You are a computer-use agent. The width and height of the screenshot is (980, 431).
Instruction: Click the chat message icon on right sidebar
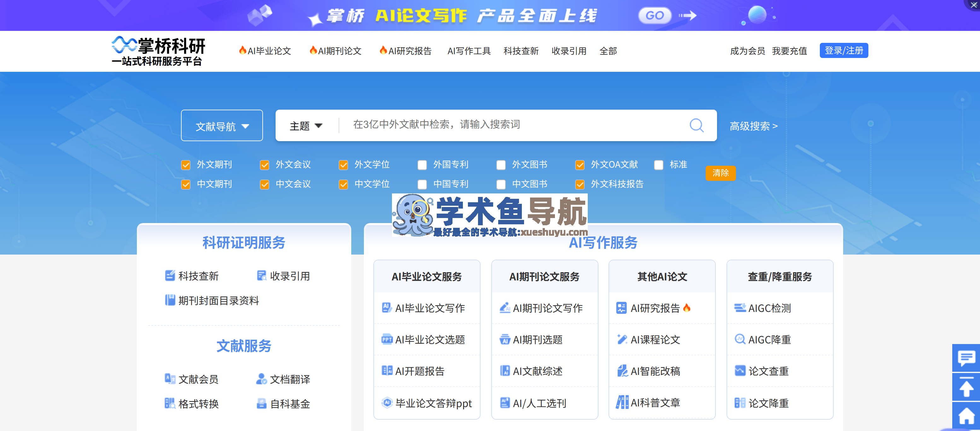point(966,358)
